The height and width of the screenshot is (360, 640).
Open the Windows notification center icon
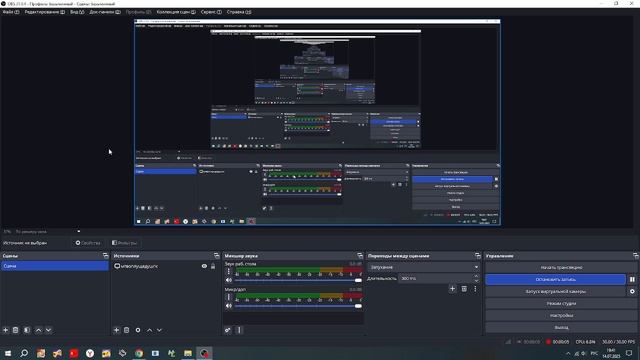click(630, 353)
